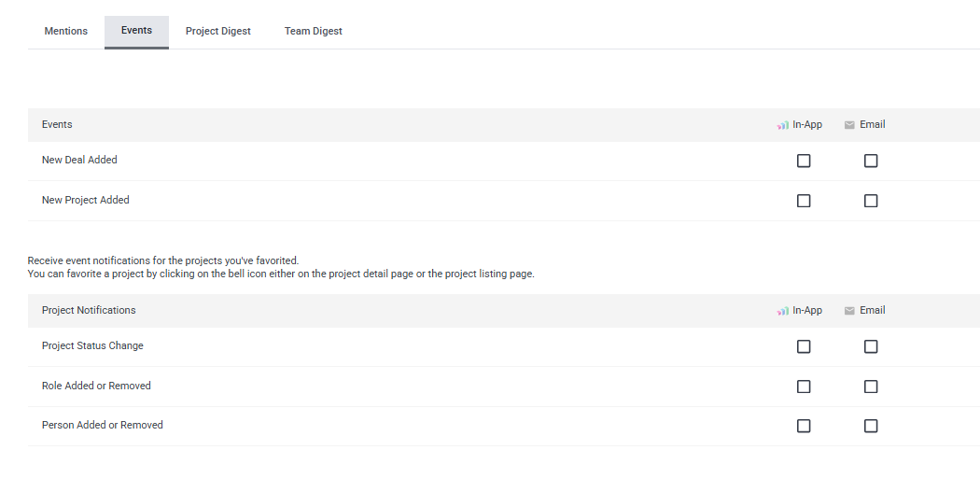Toggle Email alerts for Project Status Change
Viewport: 980px width, 478px height.
[871, 346]
